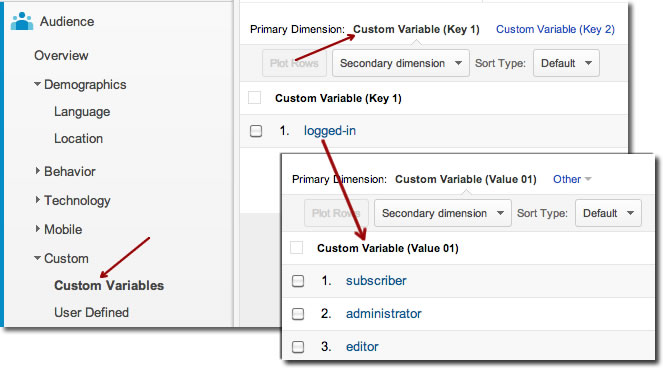Click the Audience people icon
The image size is (663, 368).
point(22,21)
